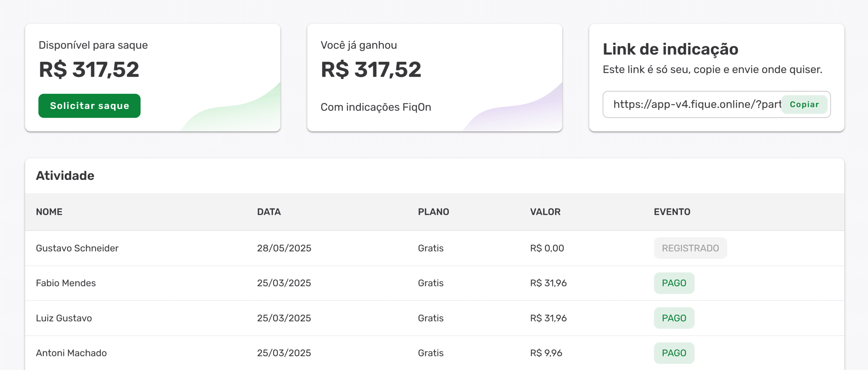Click the PAGO badge for Luiz Gustavo

674,318
